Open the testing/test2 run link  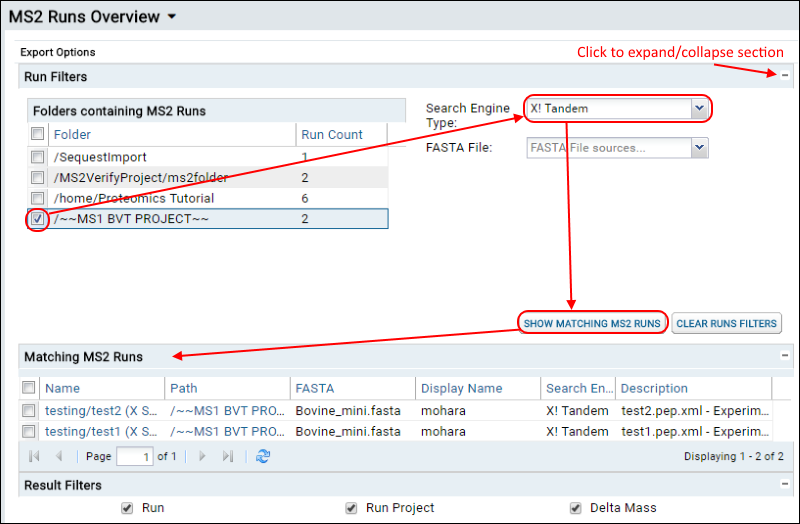(x=101, y=411)
